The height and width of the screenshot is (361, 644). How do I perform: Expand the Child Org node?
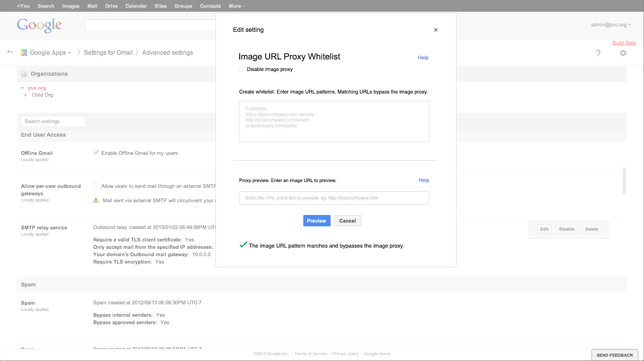click(26, 95)
